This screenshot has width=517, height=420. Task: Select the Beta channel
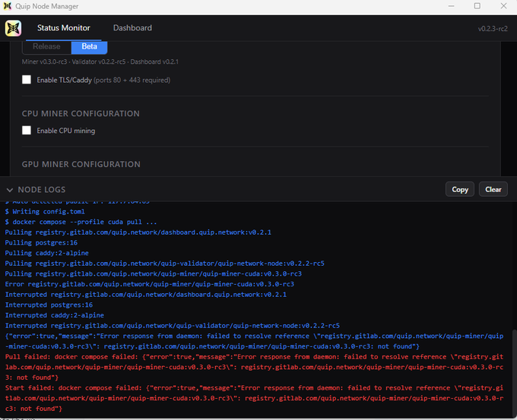click(x=90, y=46)
